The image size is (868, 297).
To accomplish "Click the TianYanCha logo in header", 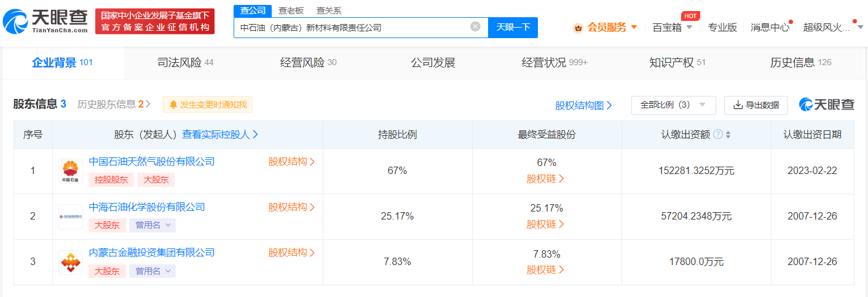I will point(45,20).
